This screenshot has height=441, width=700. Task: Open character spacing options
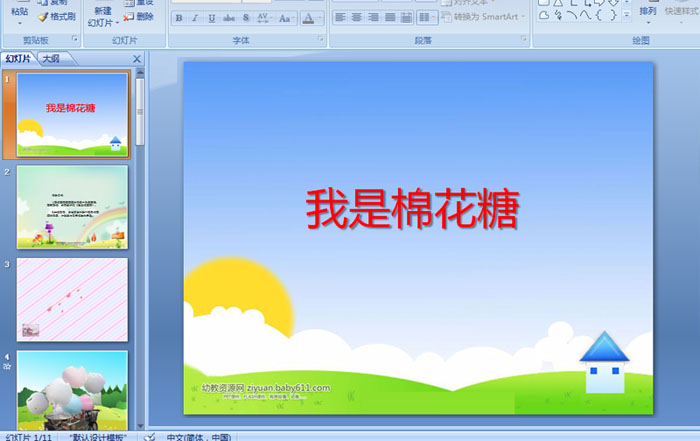point(264,18)
